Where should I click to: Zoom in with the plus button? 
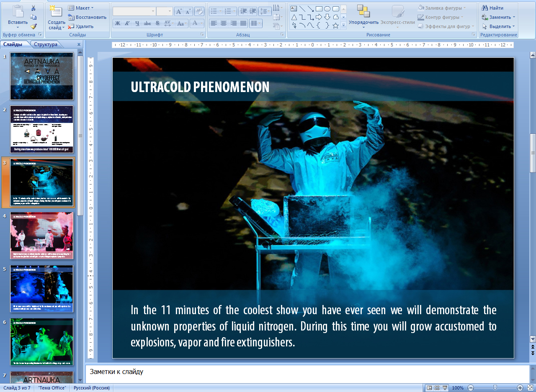pyautogui.click(x=520, y=388)
